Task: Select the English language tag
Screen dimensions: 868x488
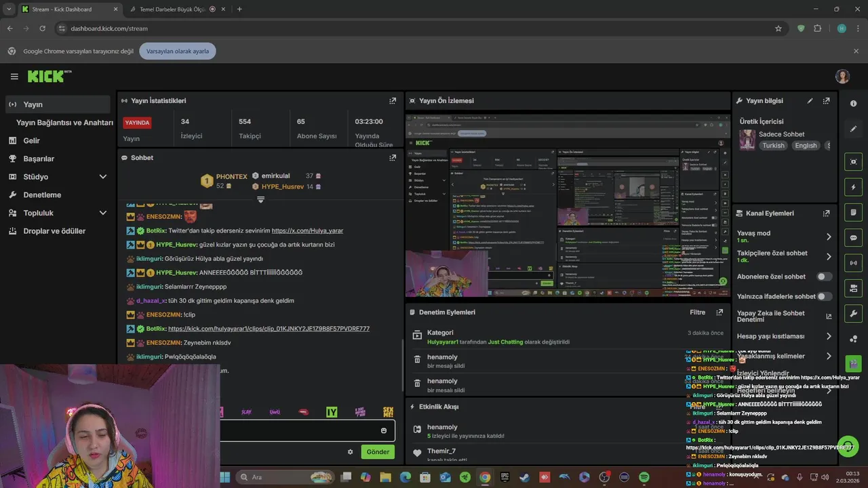Action: click(x=806, y=146)
